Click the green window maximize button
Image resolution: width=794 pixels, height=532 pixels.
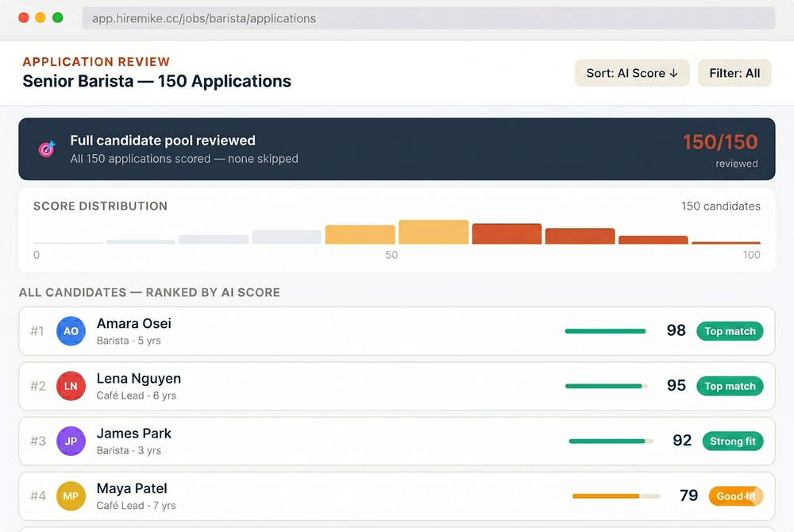coord(58,17)
